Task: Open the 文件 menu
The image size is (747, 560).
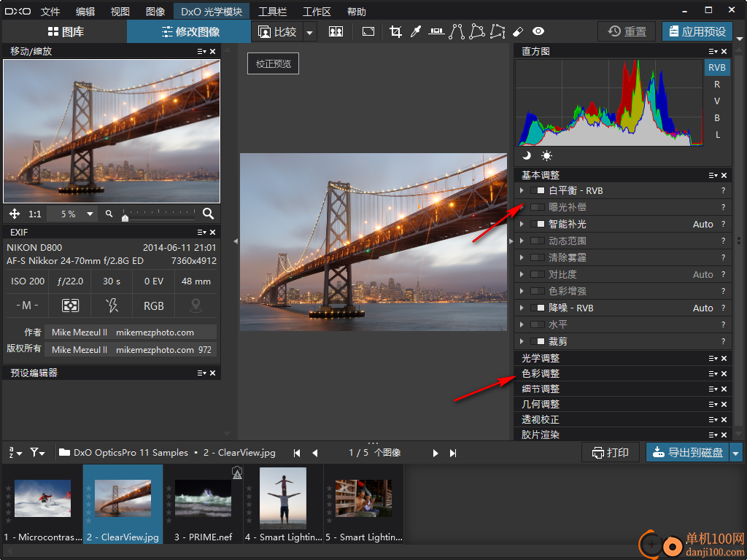Action: [x=50, y=12]
